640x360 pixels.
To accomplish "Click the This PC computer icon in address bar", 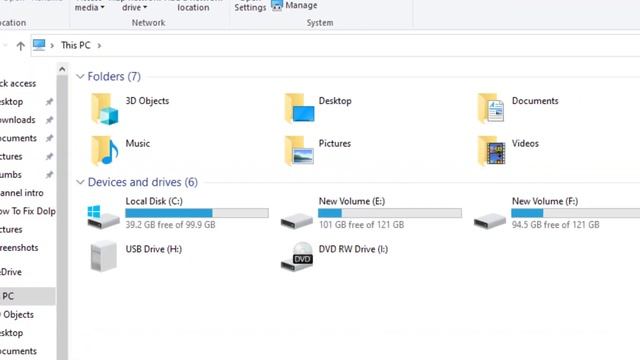I will (39, 45).
